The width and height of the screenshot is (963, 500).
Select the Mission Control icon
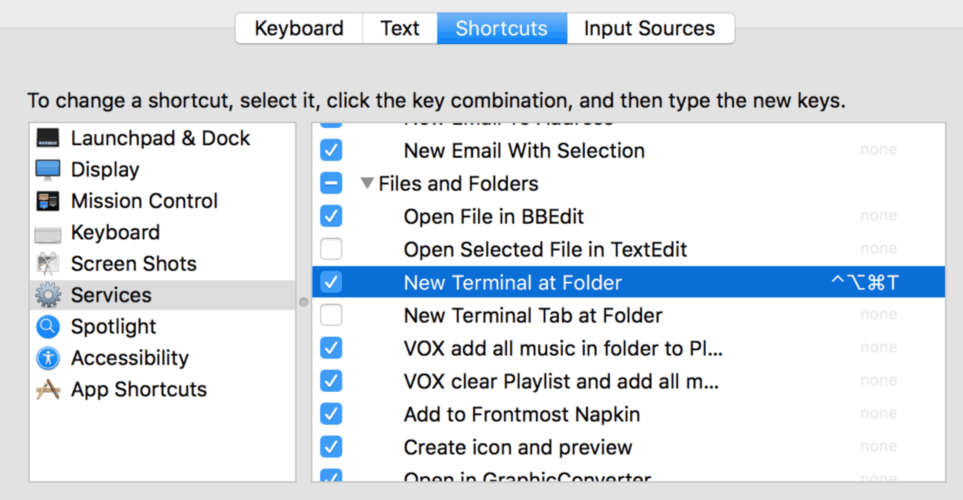pyautogui.click(x=48, y=201)
